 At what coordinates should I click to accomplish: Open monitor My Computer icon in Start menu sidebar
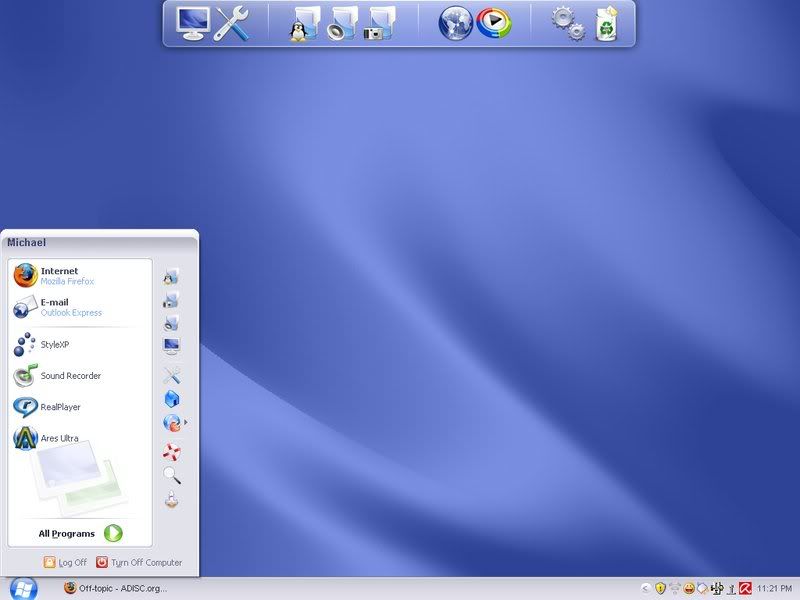point(171,346)
